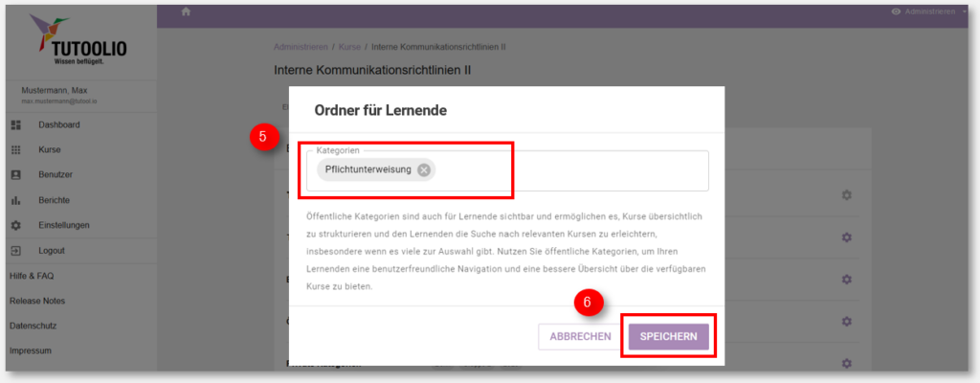Open Berichte bar chart icon

pos(16,200)
